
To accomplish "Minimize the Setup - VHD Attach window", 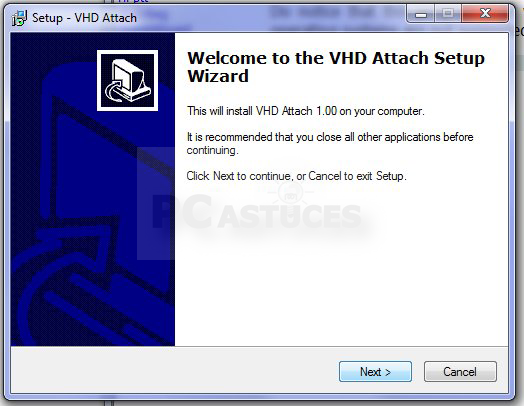I will [420, 13].
